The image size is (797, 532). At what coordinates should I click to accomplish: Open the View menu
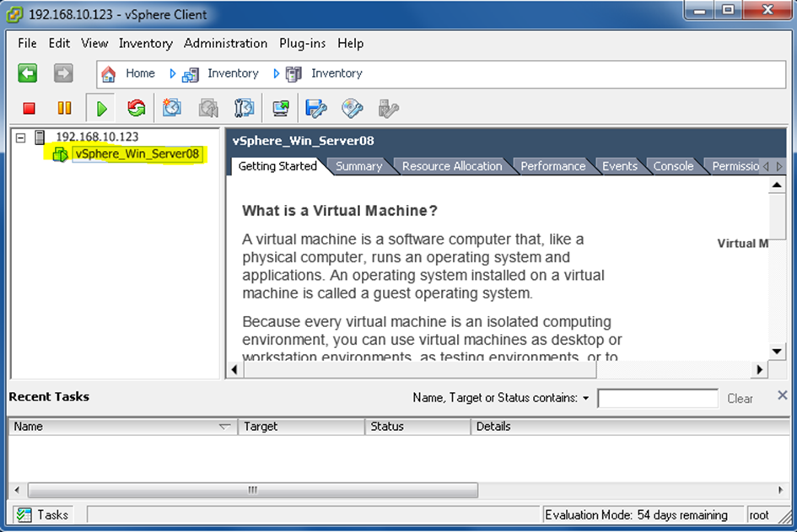[94, 44]
